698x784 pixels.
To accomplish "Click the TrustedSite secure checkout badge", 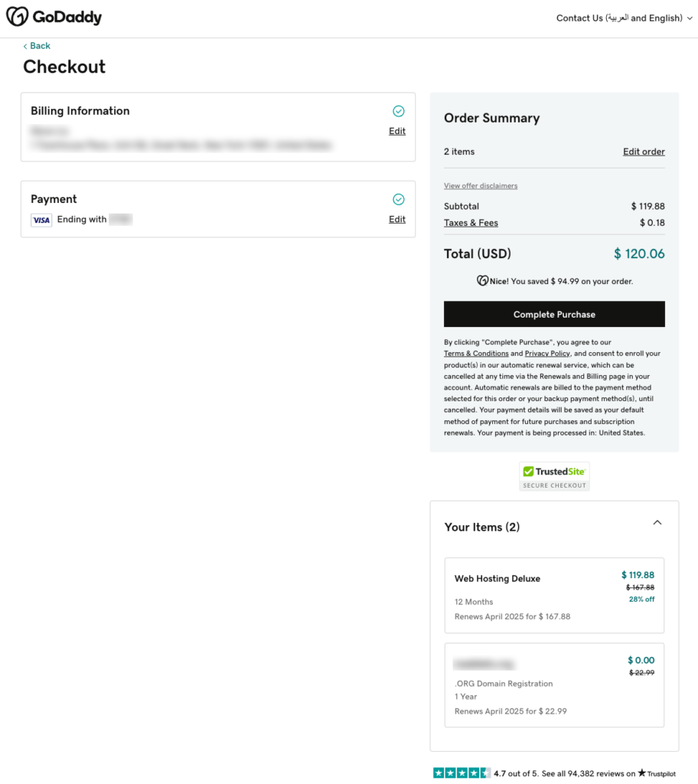I will (x=554, y=476).
